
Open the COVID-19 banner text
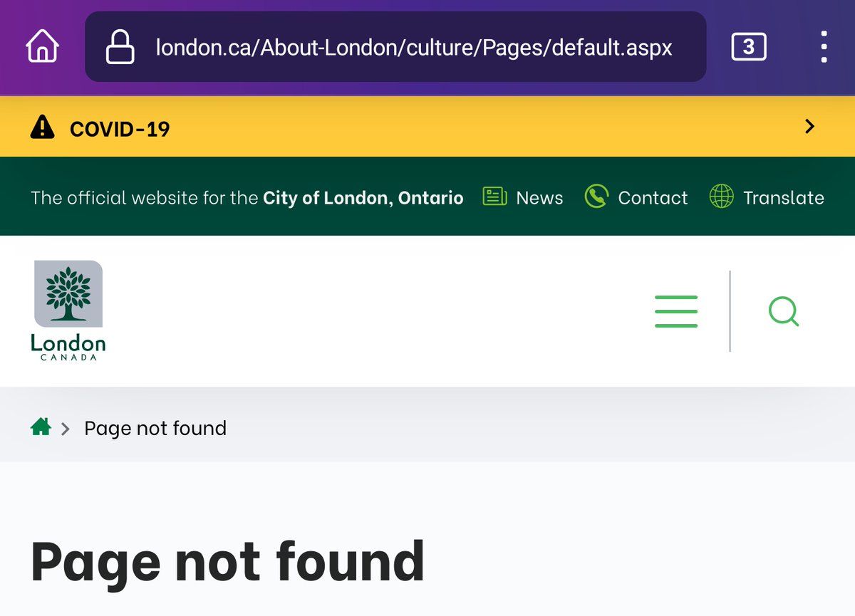pyautogui.click(x=120, y=129)
